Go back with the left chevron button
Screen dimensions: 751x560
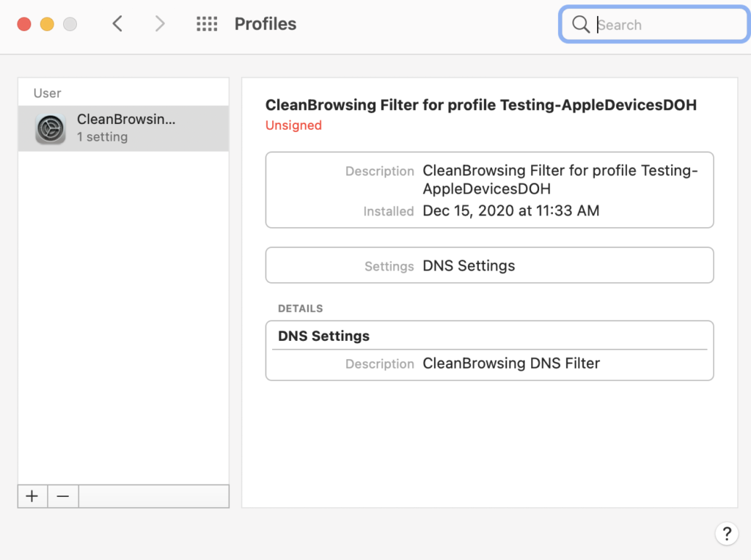click(x=117, y=23)
